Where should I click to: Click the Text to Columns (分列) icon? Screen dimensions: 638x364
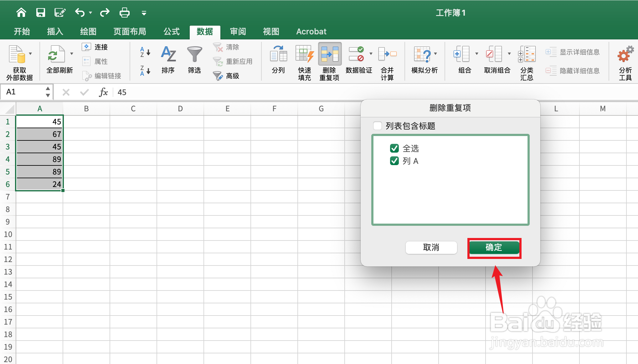(x=278, y=54)
